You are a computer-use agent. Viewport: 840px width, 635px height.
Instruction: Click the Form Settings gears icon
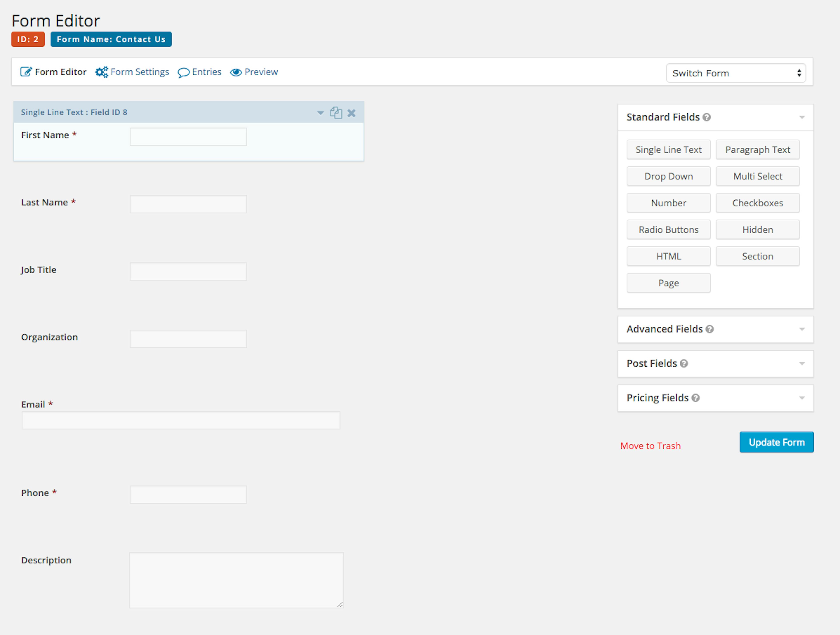click(x=101, y=72)
